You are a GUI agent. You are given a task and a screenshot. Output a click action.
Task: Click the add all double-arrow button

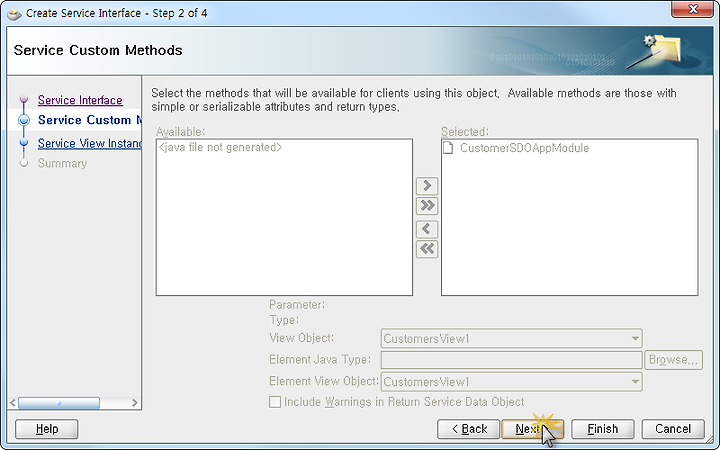[427, 206]
